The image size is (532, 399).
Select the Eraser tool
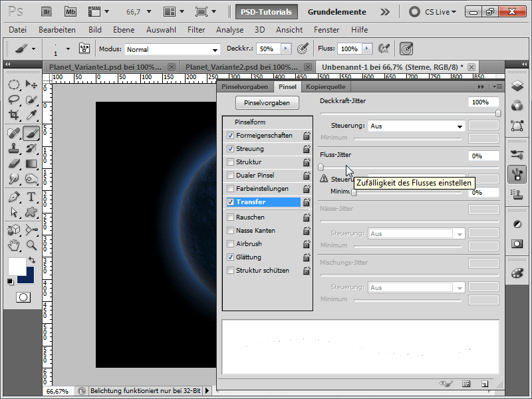point(14,164)
